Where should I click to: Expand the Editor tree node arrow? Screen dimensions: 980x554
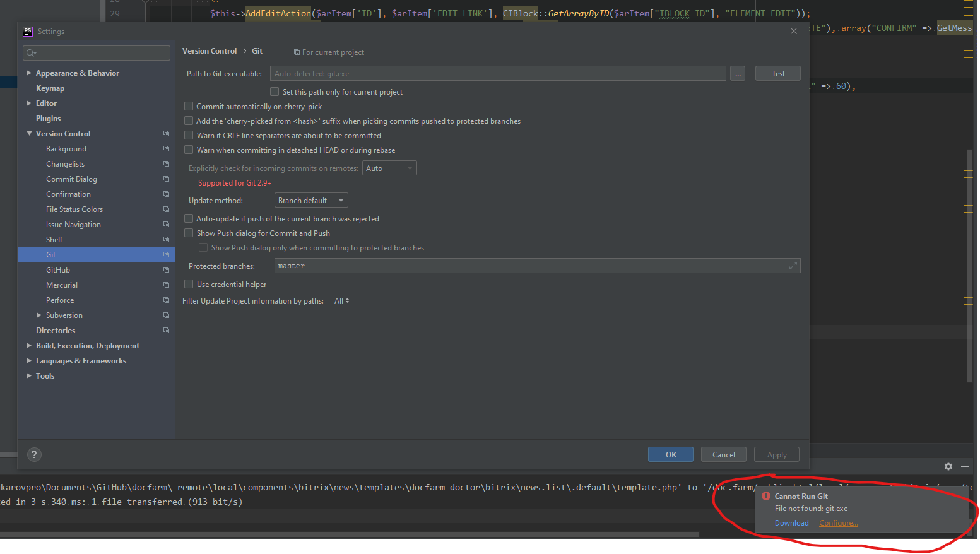pyautogui.click(x=29, y=103)
